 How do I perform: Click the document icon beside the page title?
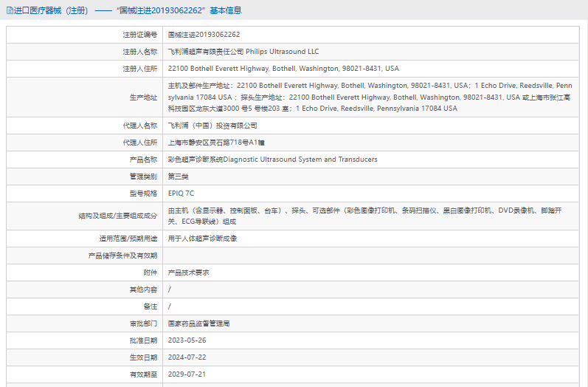(10, 10)
